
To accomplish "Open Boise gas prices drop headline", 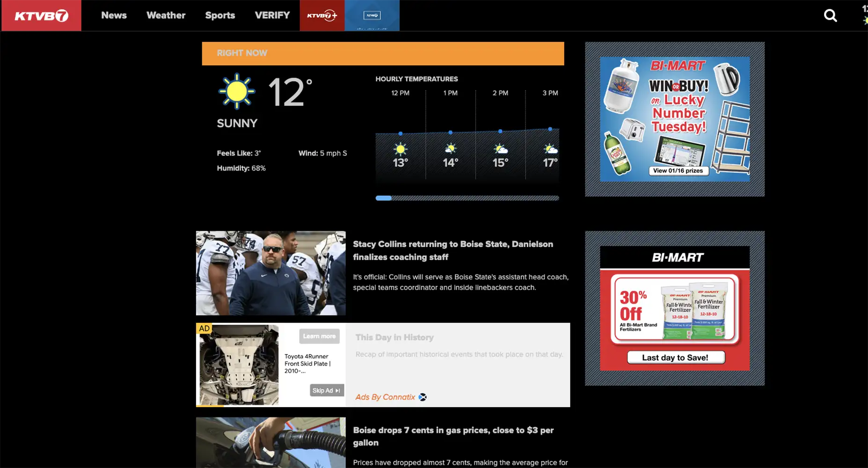I will click(x=453, y=436).
